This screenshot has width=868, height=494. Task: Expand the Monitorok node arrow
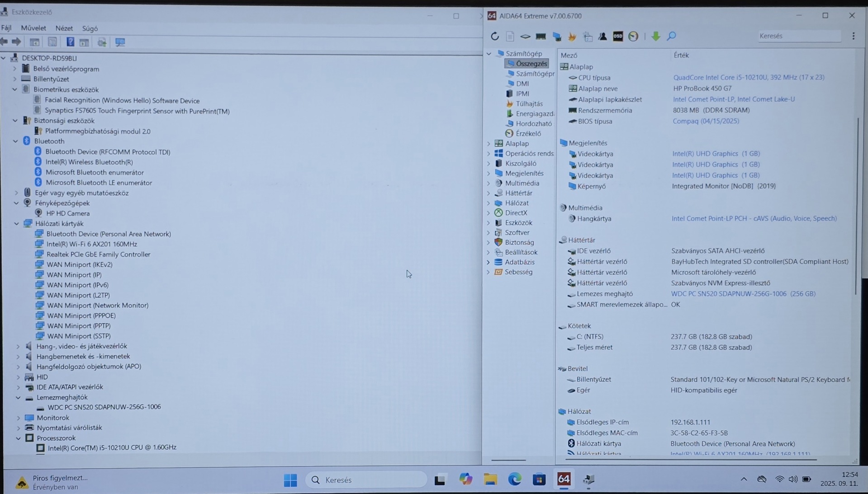coord(18,418)
